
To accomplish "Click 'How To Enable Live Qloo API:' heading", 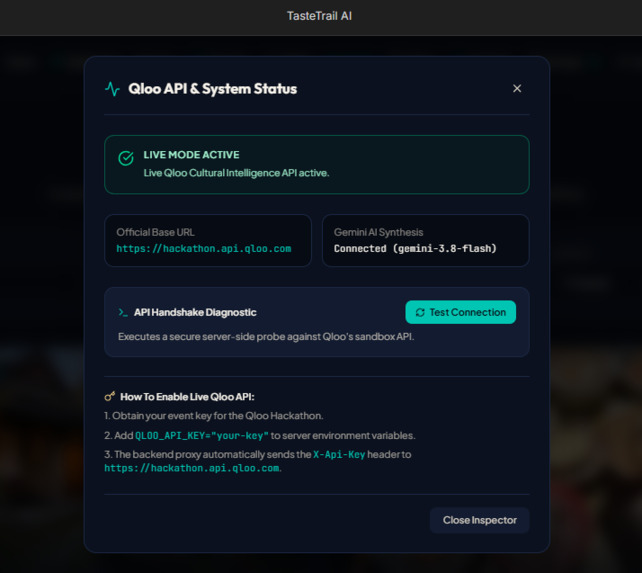I will [187, 397].
